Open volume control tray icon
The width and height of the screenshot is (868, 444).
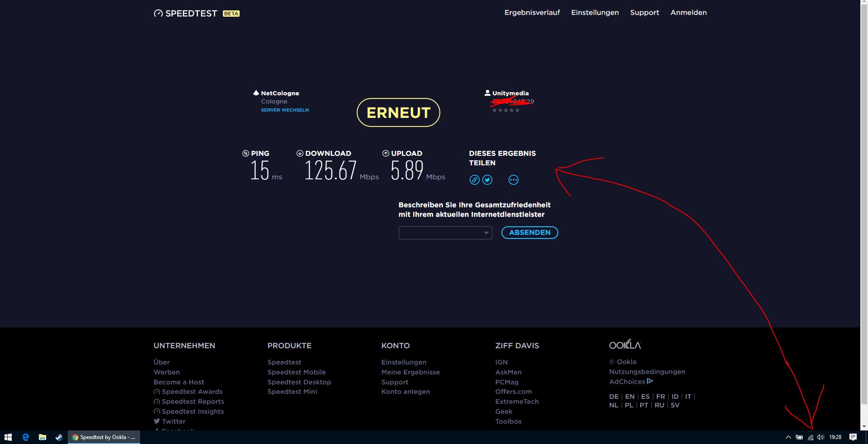click(x=821, y=437)
